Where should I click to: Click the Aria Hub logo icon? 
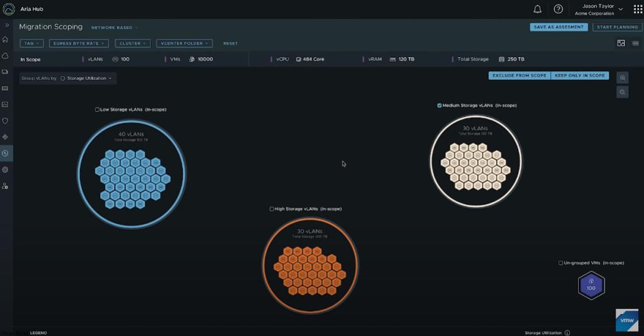pos(9,9)
